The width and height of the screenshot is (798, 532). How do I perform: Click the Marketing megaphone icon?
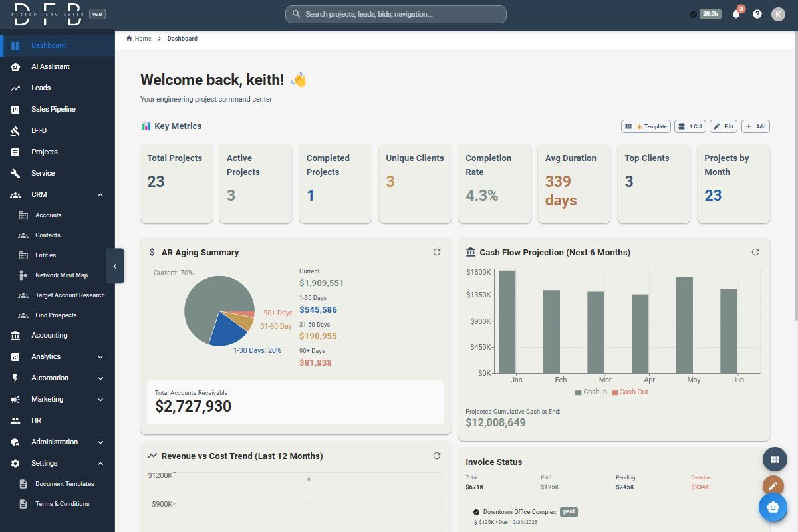pos(15,399)
